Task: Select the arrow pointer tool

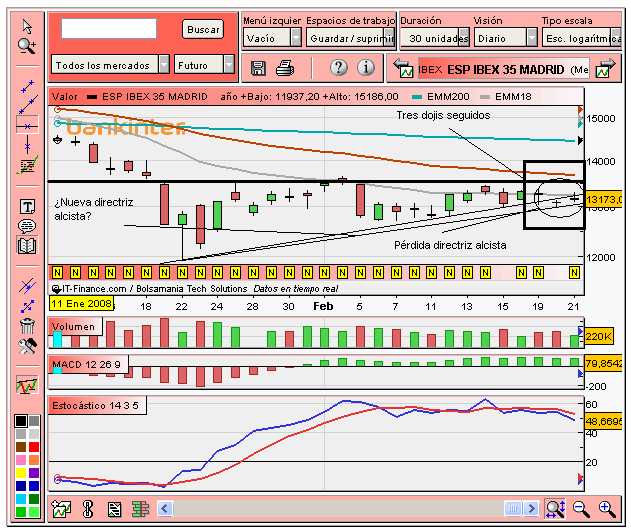Action: [x=27, y=27]
